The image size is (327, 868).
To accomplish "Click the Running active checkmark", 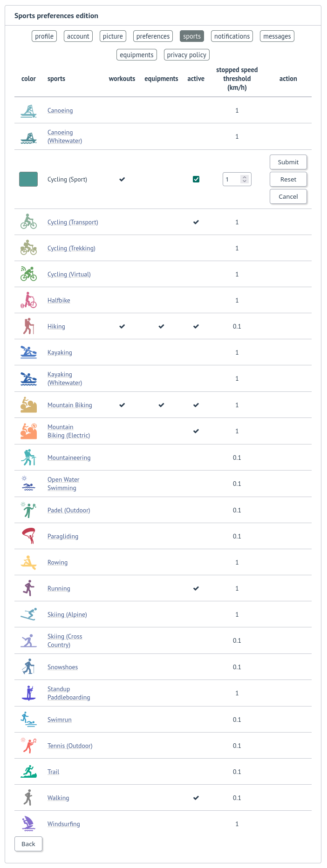I will click(x=196, y=588).
